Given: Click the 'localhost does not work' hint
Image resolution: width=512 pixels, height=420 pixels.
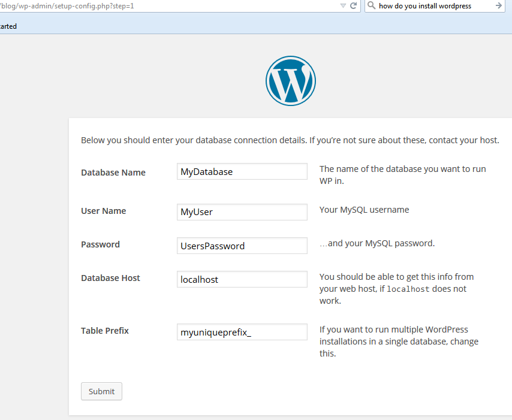Looking at the screenshot, I should (396, 289).
